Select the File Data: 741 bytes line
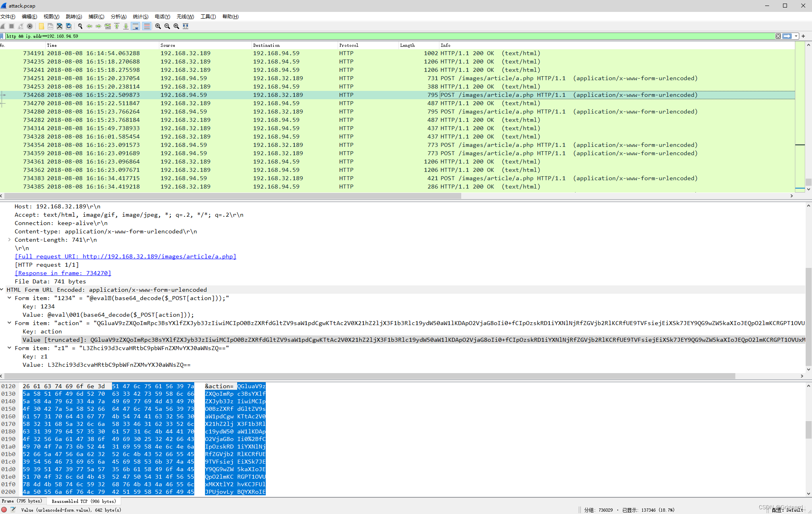 point(50,281)
